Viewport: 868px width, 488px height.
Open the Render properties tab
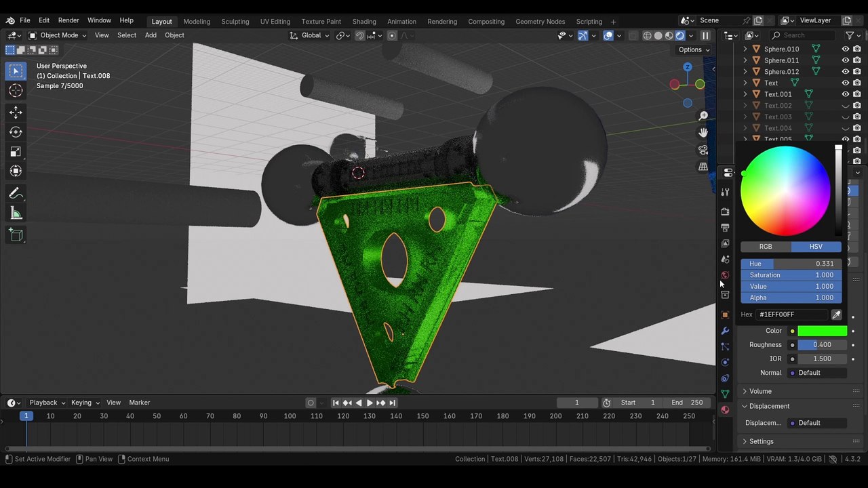[x=725, y=211]
